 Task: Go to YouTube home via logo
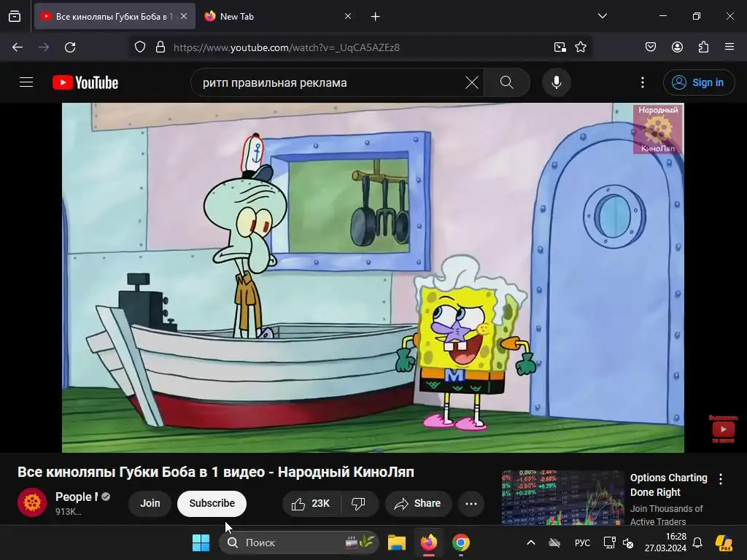pos(85,83)
